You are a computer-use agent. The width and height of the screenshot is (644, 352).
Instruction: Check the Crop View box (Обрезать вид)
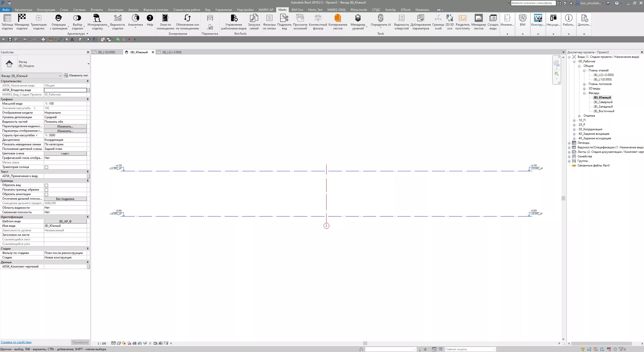[46, 185]
